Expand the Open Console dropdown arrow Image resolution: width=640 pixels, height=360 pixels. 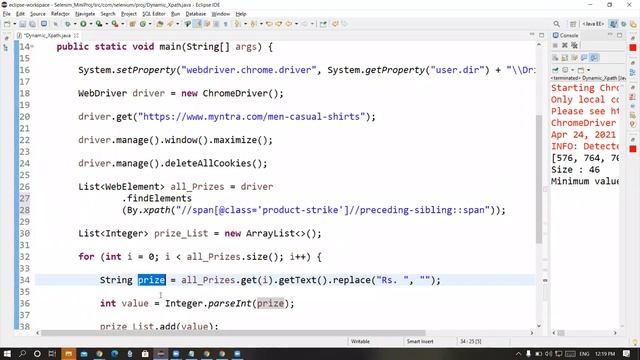pyautogui.click(x=589, y=70)
